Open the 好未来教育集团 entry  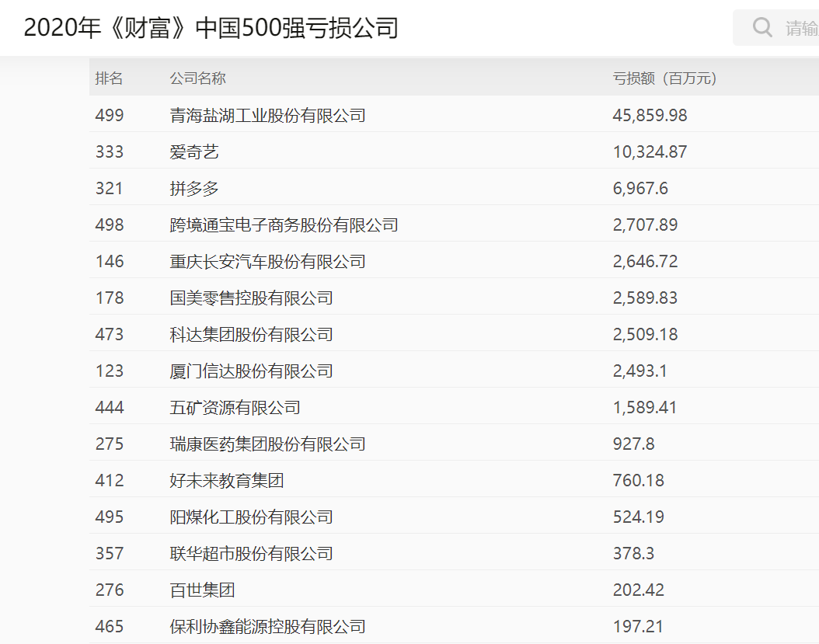(x=224, y=480)
